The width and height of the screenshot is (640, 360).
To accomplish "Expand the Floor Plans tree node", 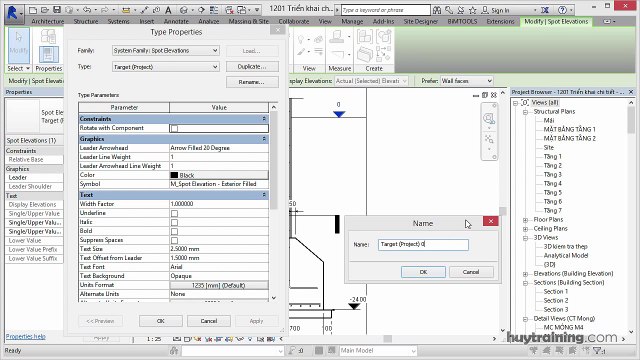I will (x=526, y=220).
